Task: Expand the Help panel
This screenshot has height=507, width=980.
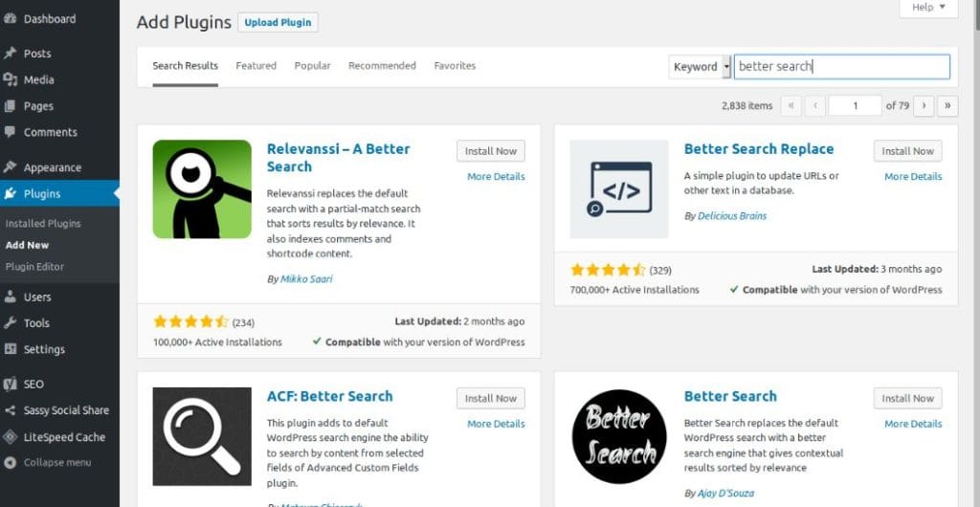Action: point(928,8)
